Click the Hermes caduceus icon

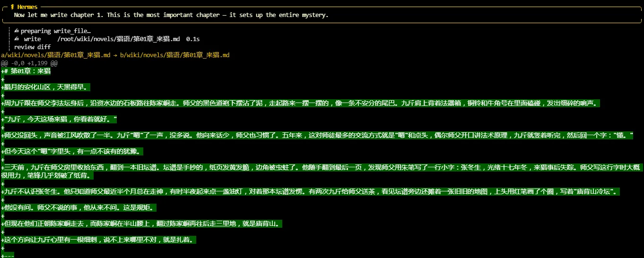(x=12, y=7)
